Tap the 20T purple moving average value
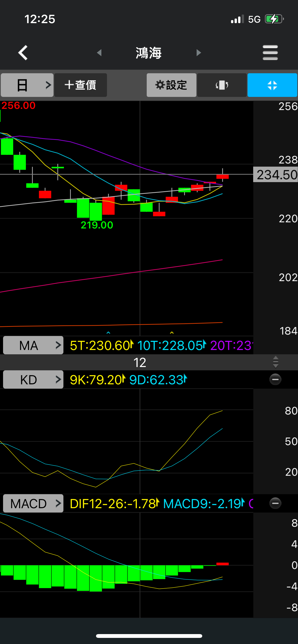This screenshot has width=298, height=644. click(231, 345)
